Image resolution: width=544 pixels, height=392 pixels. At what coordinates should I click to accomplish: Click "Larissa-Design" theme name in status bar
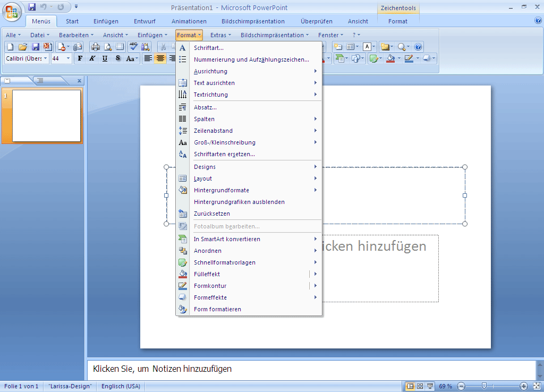[x=70, y=386]
